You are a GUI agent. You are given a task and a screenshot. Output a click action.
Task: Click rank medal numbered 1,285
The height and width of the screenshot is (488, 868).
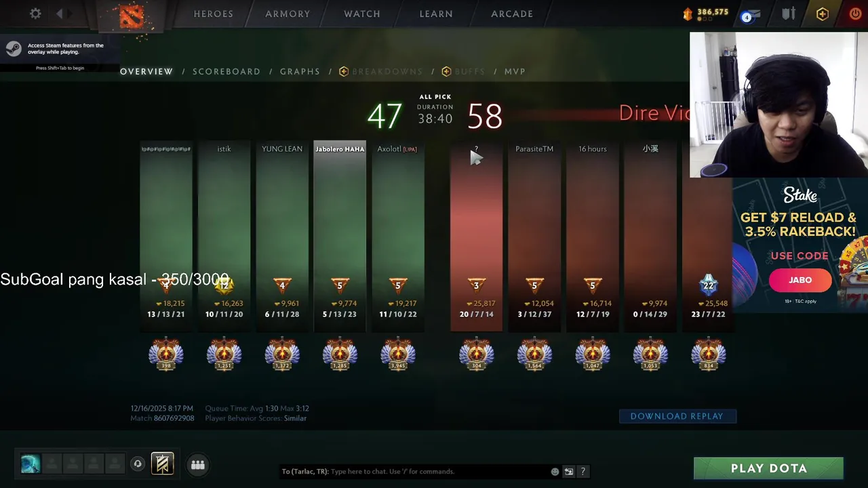point(340,354)
